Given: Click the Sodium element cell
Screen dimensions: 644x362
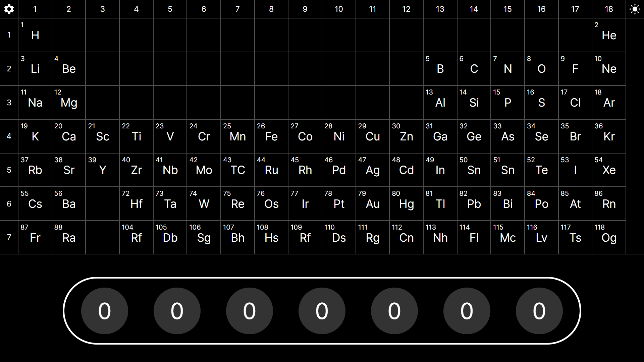Looking at the screenshot, I should 35,102.
